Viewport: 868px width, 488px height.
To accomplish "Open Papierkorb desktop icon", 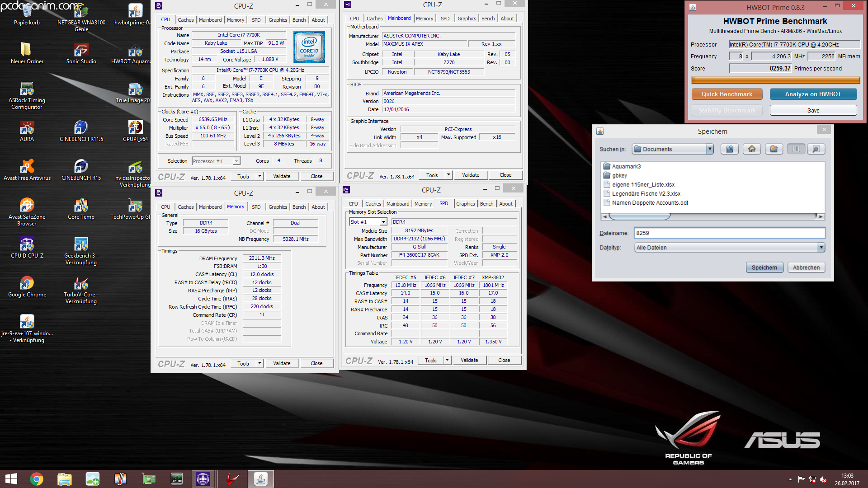I will (x=27, y=14).
